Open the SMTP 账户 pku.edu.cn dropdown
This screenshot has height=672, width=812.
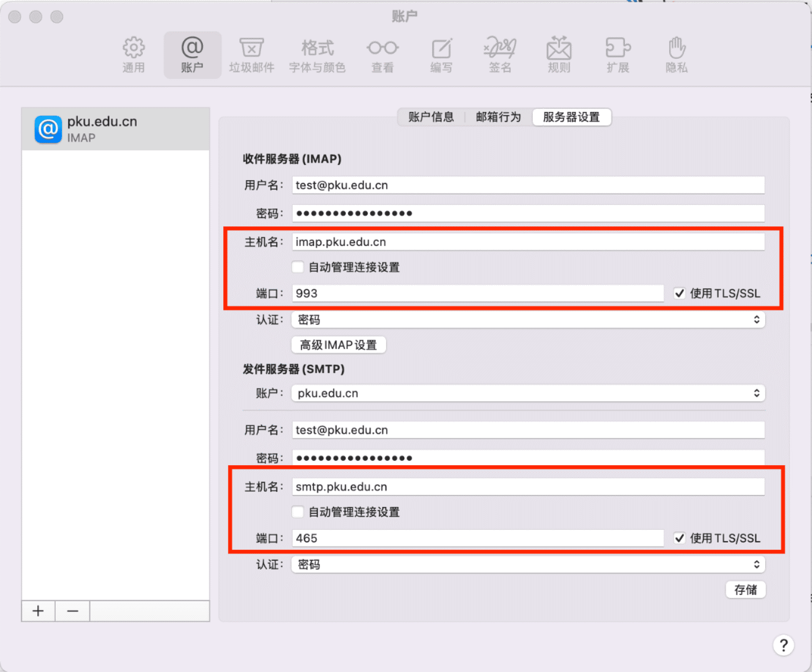[528, 393]
